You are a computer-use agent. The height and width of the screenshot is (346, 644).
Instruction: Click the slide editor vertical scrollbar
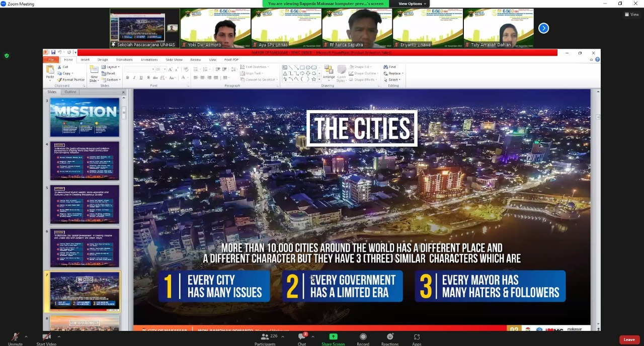coord(598,201)
